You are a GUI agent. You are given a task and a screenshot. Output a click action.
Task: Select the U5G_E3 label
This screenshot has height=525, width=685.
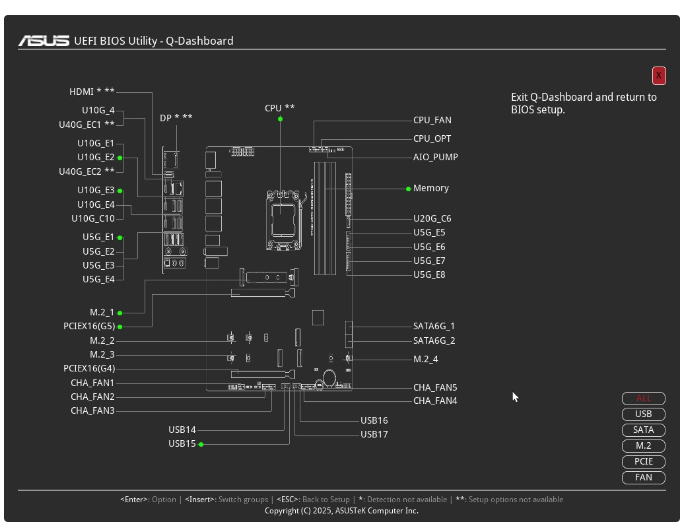pos(98,266)
